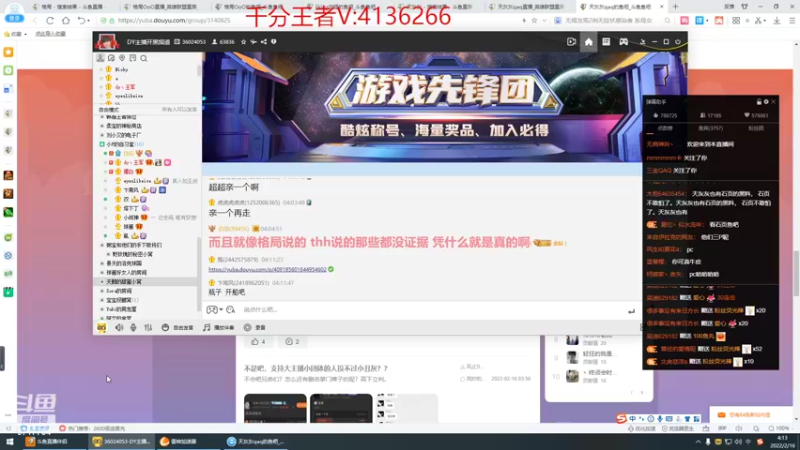Click the channel avatar picture
Viewport: 800px width, 450px height.
coord(107,41)
